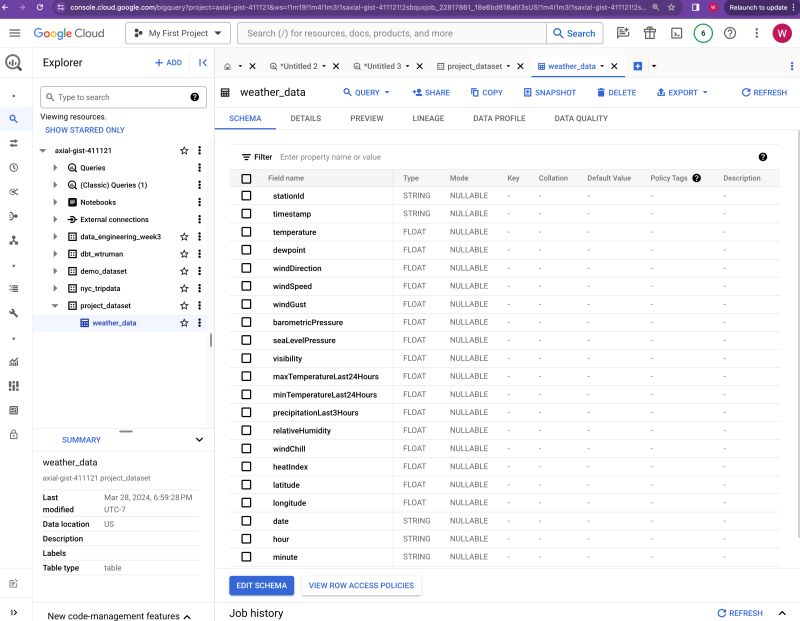
Task: Click the BigQuery logo in sidebar
Action: [x=13, y=62]
